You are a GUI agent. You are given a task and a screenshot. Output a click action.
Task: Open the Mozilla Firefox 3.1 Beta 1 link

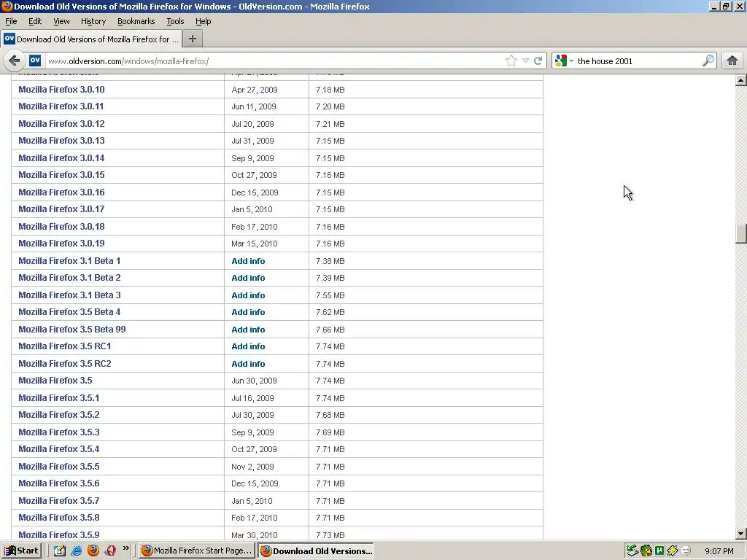tap(69, 261)
